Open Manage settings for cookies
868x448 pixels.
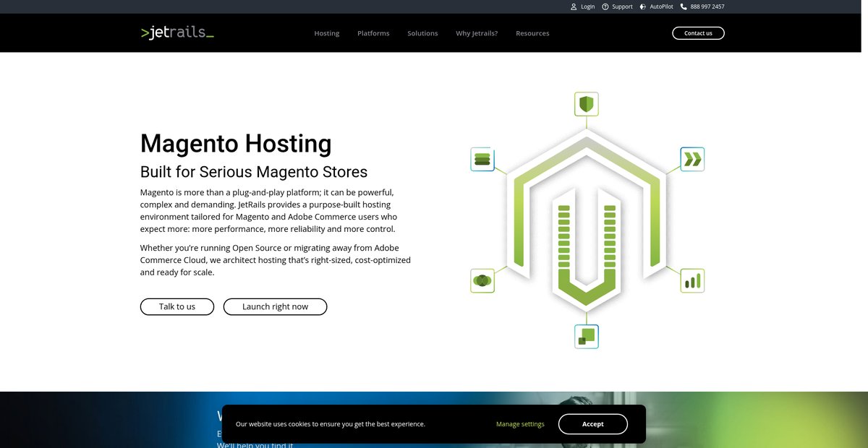coord(520,424)
